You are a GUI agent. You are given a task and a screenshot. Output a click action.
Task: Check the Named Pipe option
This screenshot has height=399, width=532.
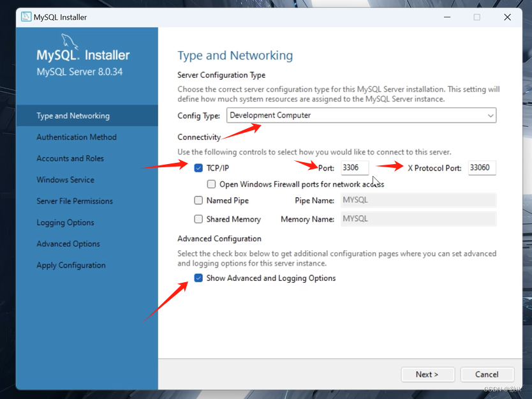coord(198,200)
